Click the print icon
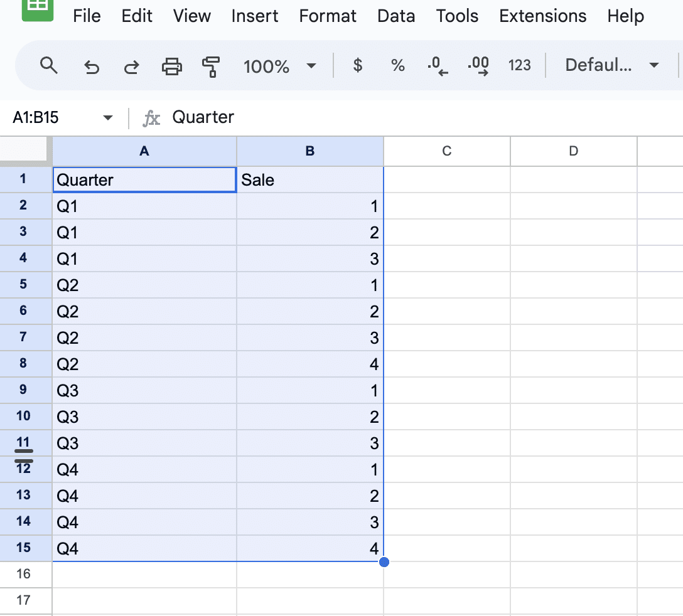Image resolution: width=683 pixels, height=616 pixels. (x=171, y=66)
